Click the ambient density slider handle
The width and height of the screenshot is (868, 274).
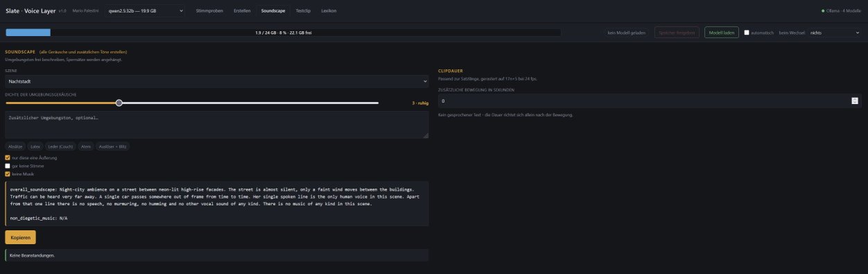coord(119,103)
